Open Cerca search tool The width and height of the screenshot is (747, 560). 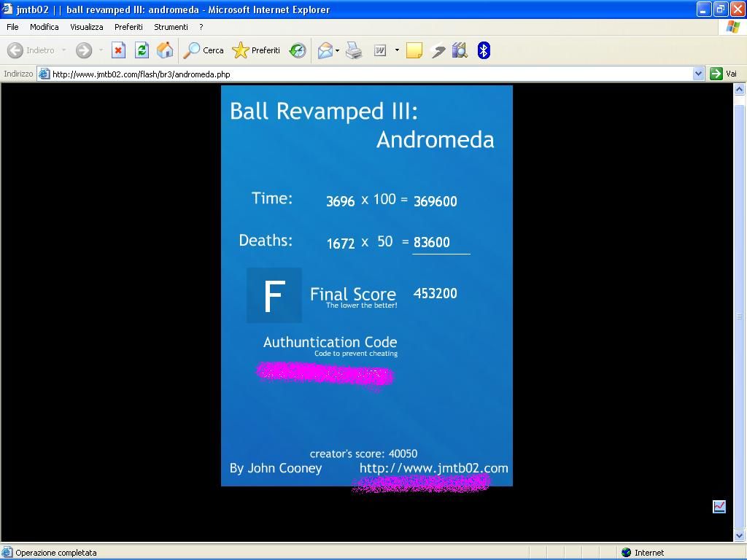pyautogui.click(x=204, y=50)
